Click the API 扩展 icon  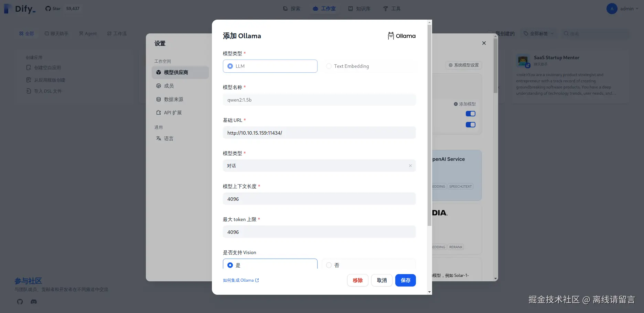[159, 113]
